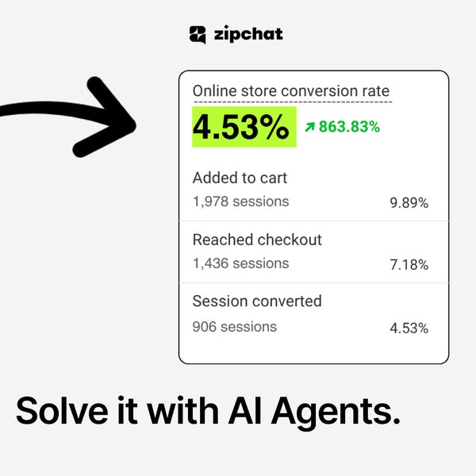Click the green upward trend arrow
The width and height of the screenshot is (476, 476).
(x=308, y=127)
